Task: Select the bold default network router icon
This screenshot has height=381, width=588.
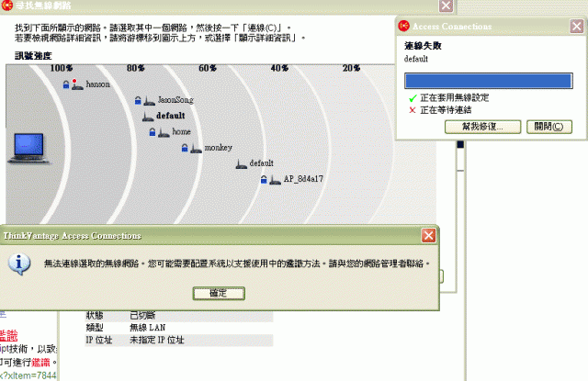Action: pos(148,117)
